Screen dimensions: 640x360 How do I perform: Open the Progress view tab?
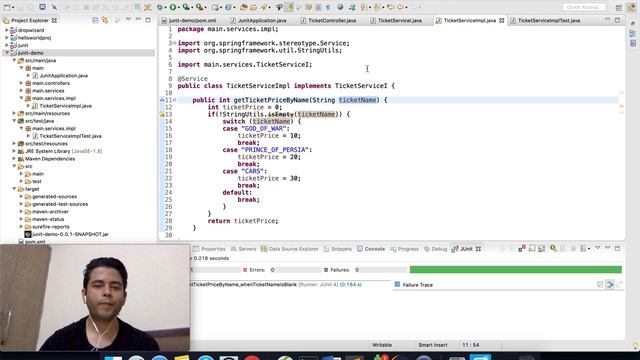404,249
